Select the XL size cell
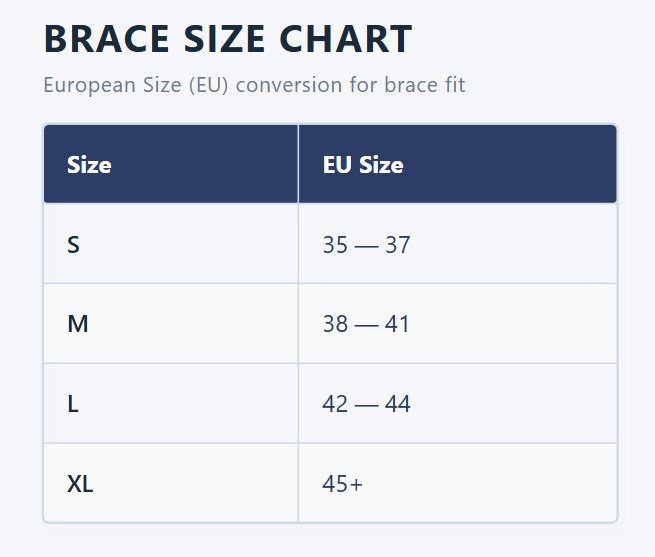This screenshot has width=655, height=557. pos(171,483)
